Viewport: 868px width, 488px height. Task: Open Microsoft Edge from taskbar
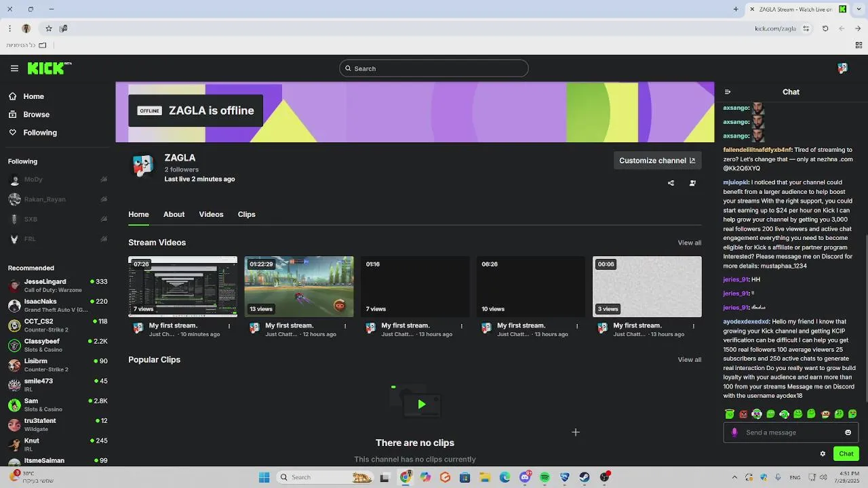coord(505,477)
